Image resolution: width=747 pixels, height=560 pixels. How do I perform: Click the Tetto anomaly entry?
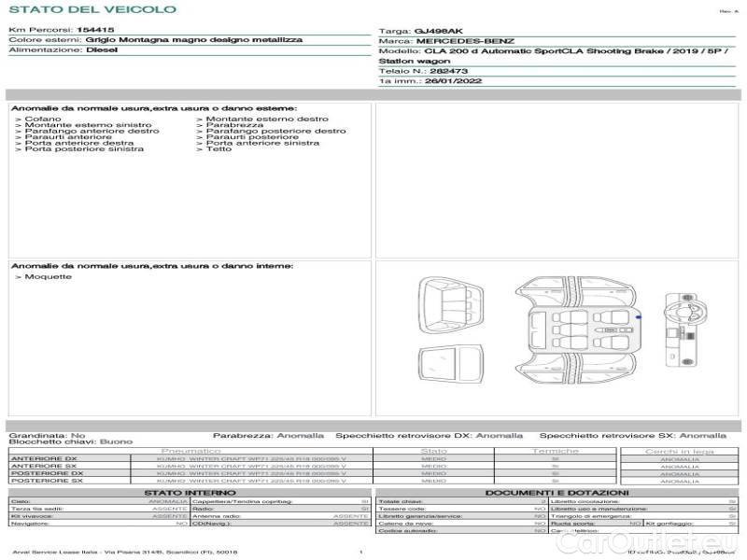(x=218, y=149)
